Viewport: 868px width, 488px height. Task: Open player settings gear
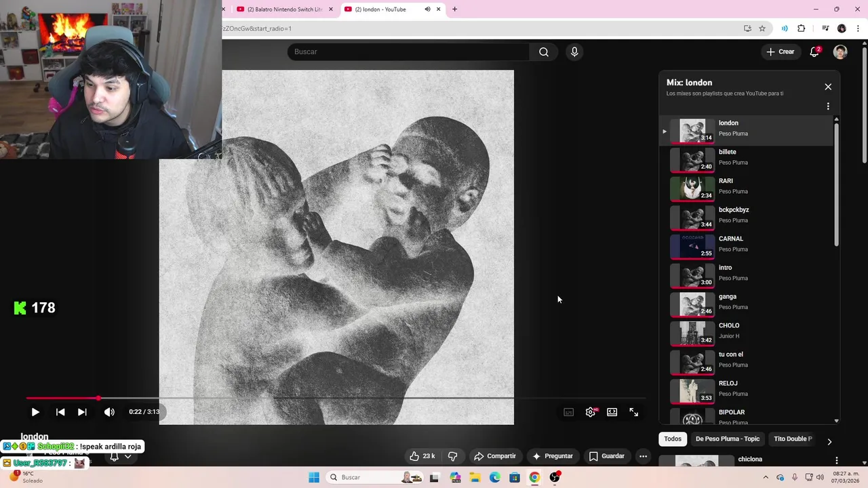(x=591, y=412)
